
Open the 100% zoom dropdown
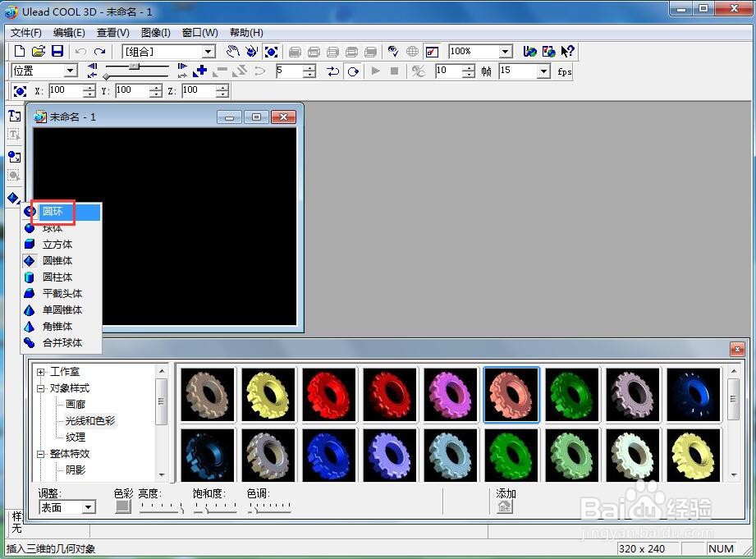pos(505,51)
